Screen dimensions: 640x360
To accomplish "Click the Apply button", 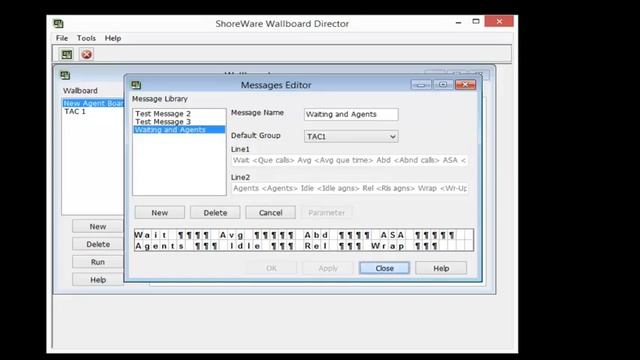I will (x=328, y=268).
